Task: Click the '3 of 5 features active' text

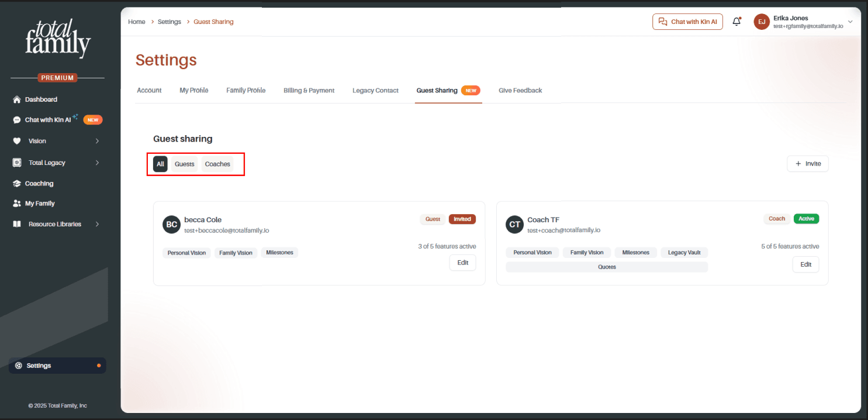Action: 447,246
